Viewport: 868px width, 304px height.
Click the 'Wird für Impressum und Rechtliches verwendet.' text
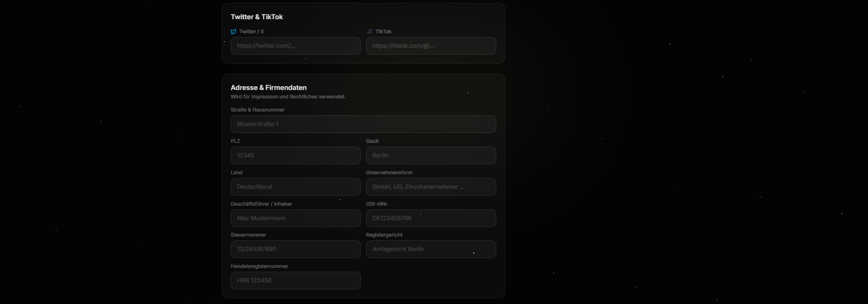[288, 97]
